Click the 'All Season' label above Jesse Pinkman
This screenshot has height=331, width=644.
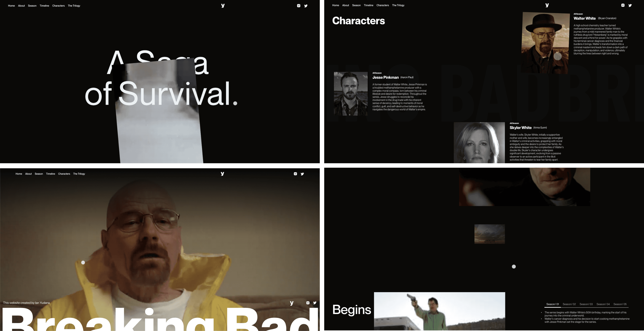[x=377, y=73]
